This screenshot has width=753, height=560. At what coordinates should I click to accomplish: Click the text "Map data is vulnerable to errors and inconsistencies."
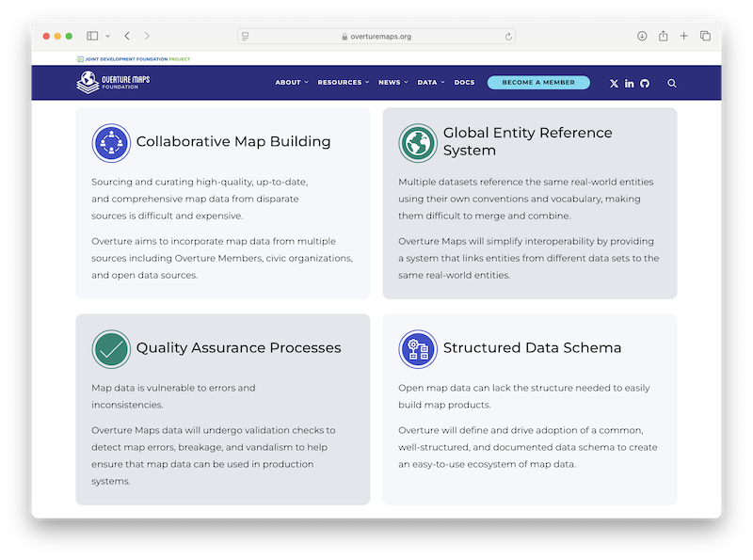tap(173, 396)
